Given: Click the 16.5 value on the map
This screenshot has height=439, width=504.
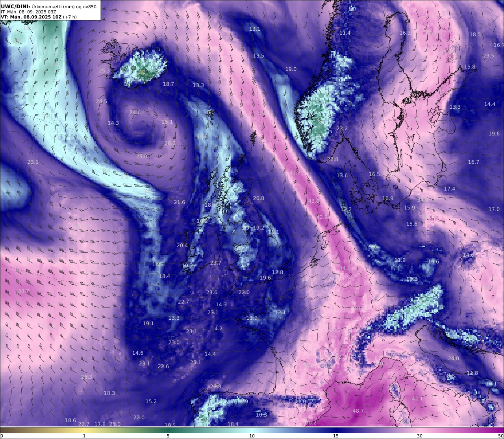Looking at the screenshot, I should coord(374,174).
